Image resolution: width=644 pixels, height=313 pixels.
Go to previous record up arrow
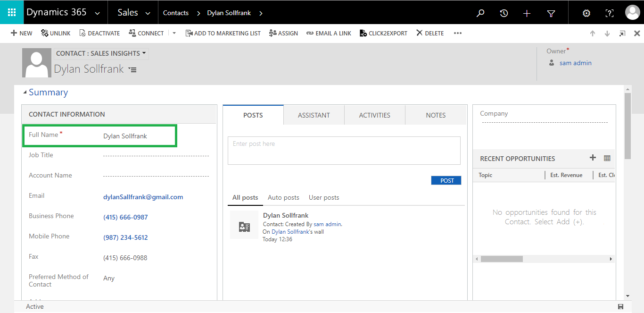point(593,34)
